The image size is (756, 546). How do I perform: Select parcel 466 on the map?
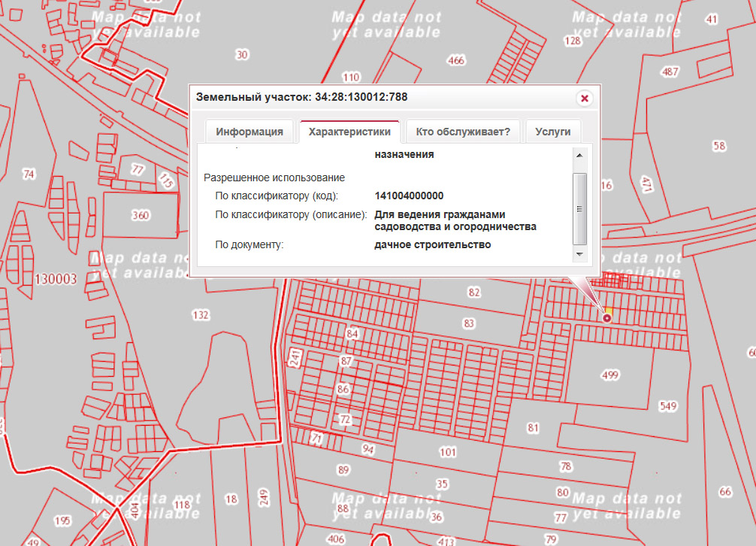tap(455, 60)
